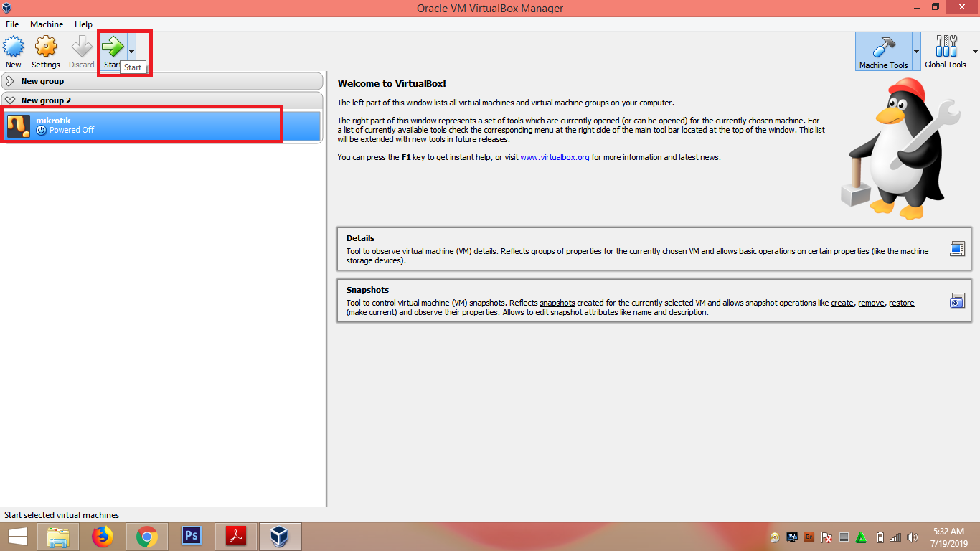
Task: Click the Welcome to VirtualBox! heading
Action: (392, 84)
